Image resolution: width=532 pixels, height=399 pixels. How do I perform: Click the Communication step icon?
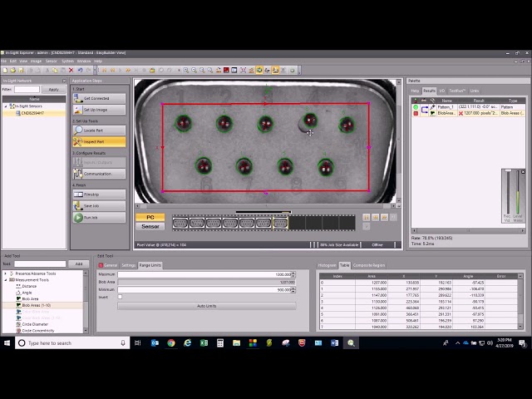(x=78, y=174)
